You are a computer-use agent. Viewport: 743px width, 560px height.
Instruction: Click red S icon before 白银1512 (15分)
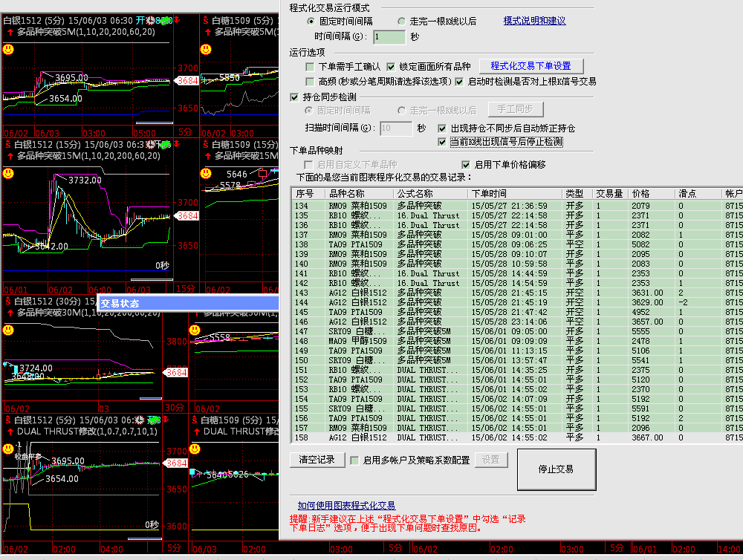tap(8, 145)
